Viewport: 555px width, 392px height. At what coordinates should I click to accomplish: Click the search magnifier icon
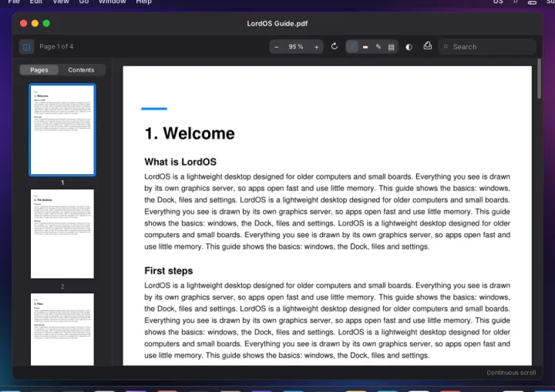(x=446, y=47)
